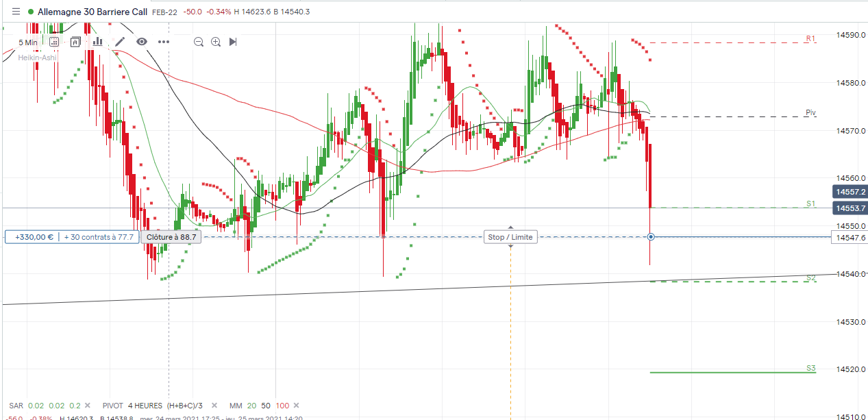Open the calendar date range icon
Screen dimensions: 868x420
(54, 42)
